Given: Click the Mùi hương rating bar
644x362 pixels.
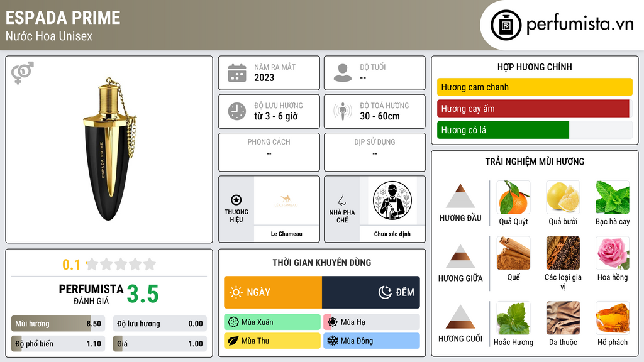Looking at the screenshot, I should pos(58,324).
